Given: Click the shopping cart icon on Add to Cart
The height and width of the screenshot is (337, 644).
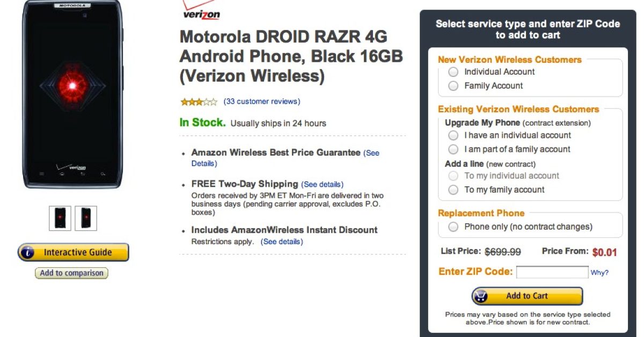Looking at the screenshot, I should (480, 296).
